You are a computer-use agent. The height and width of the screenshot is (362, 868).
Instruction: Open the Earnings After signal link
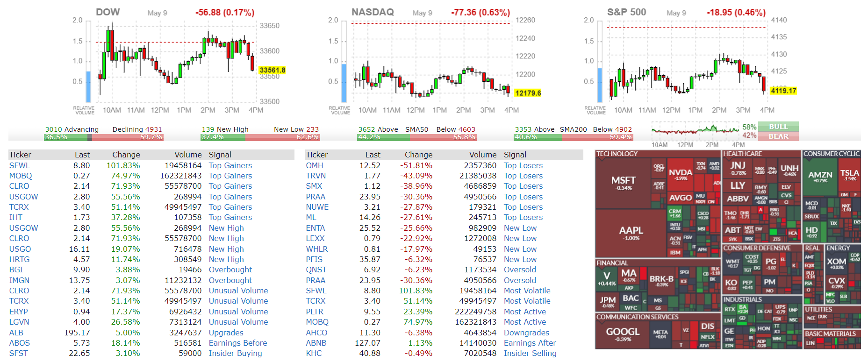[x=530, y=343]
